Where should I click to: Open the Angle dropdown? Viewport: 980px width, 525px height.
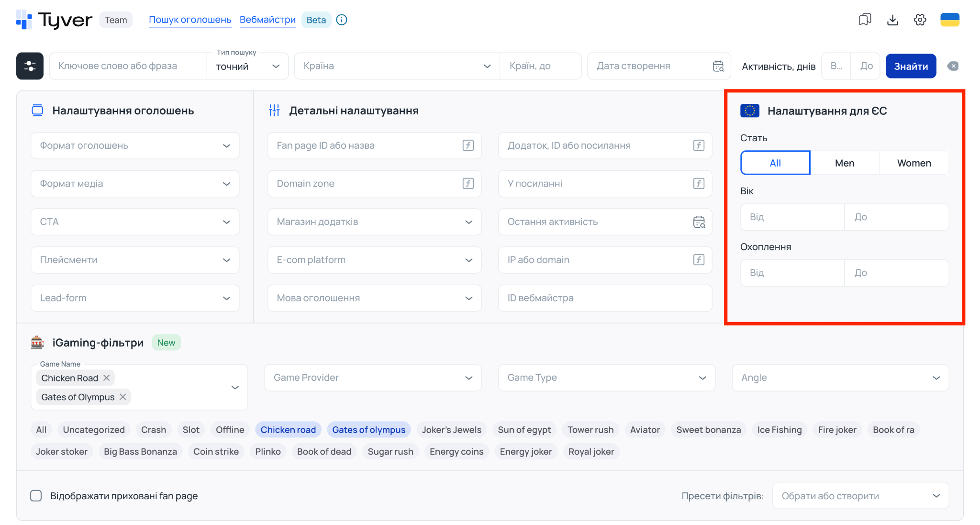coord(840,378)
